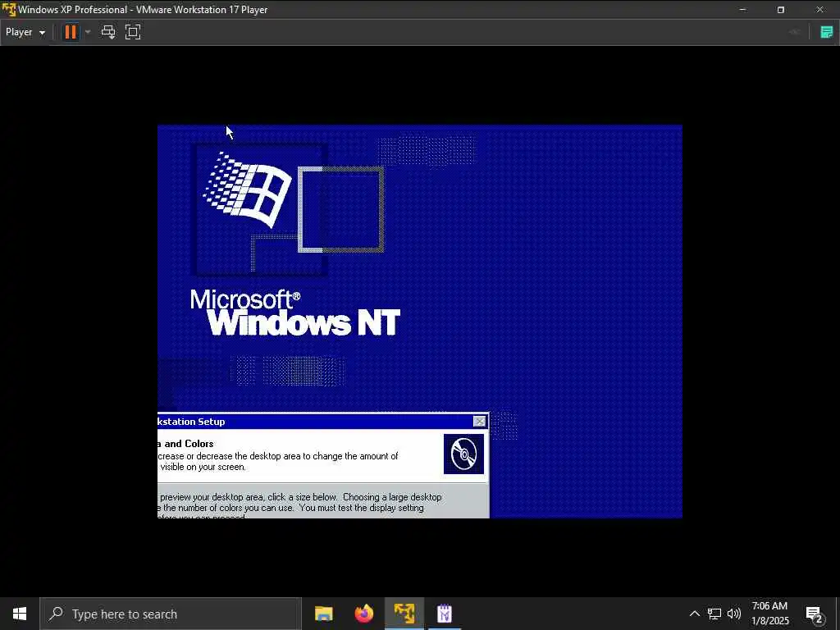Click the Windows NT flag logo
Image resolution: width=840 pixels, height=630 pixels.
[248, 189]
